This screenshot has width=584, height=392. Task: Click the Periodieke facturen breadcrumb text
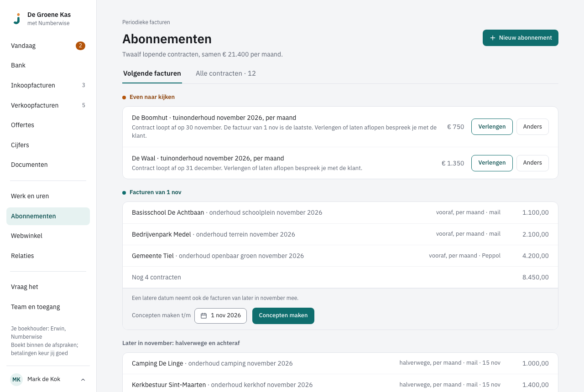[x=146, y=22]
